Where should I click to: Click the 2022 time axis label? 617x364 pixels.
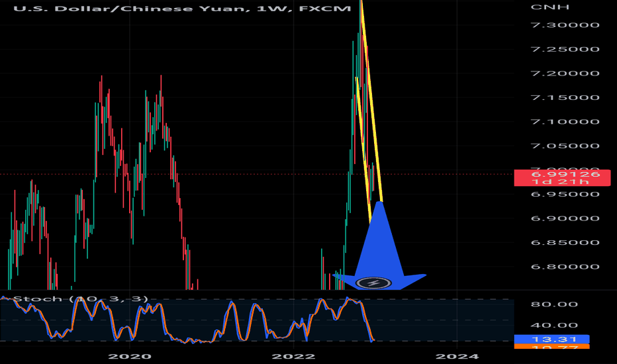pyautogui.click(x=293, y=357)
